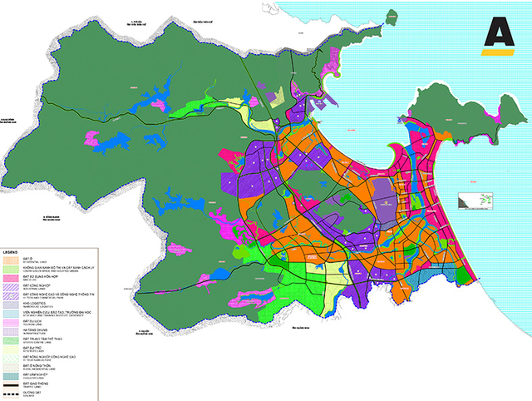Click the Reserved Land pale yellow swatch
Image resolution: width=532 pixels, height=401 pixels.
pos(12,349)
